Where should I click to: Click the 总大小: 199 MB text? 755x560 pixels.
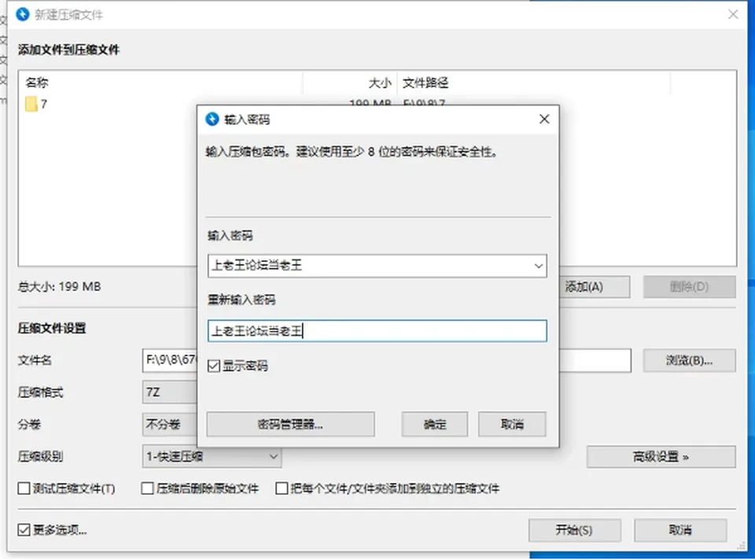click(59, 286)
